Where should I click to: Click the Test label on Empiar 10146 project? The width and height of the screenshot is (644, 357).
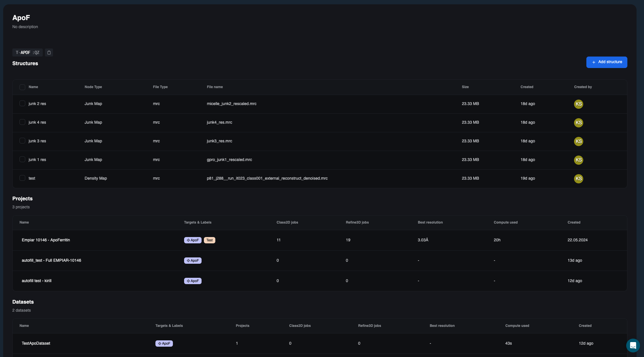209,240
